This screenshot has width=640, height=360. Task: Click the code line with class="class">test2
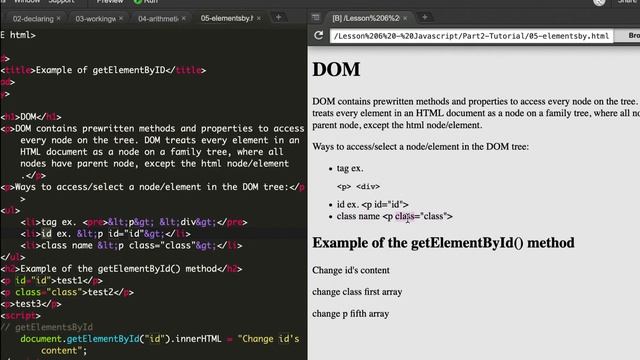click(x=67, y=292)
